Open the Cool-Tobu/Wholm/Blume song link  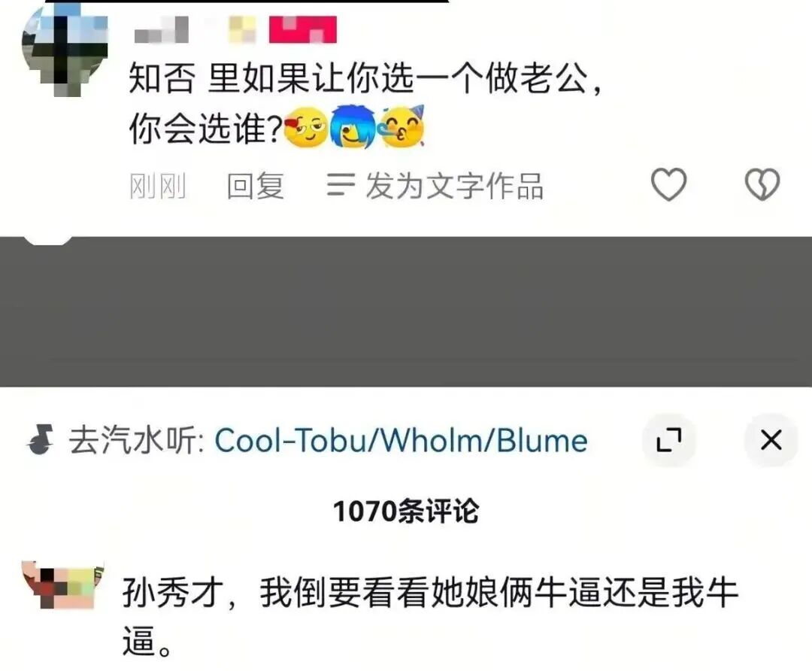(401, 441)
